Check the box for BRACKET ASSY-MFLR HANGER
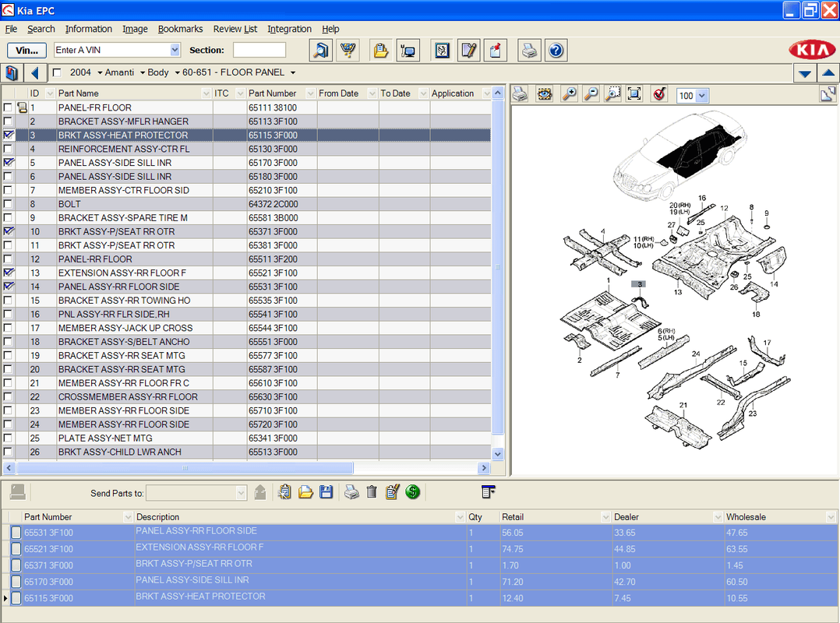 point(8,121)
